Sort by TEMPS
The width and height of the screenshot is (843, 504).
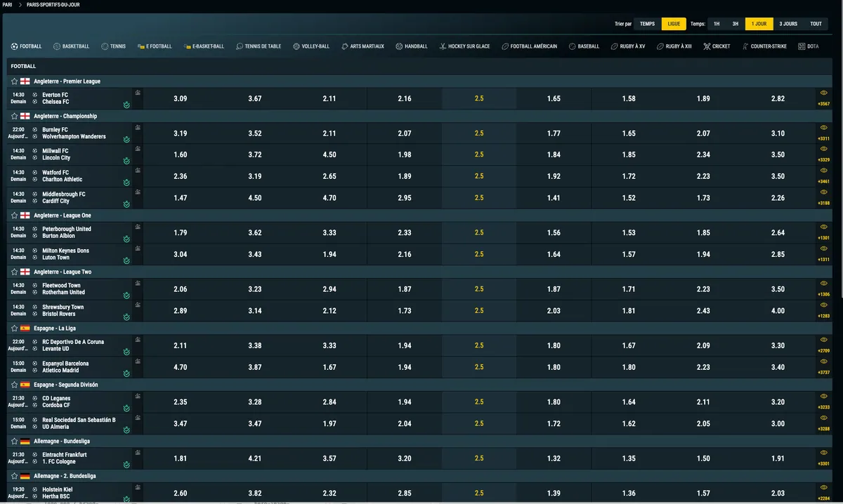pyautogui.click(x=648, y=24)
